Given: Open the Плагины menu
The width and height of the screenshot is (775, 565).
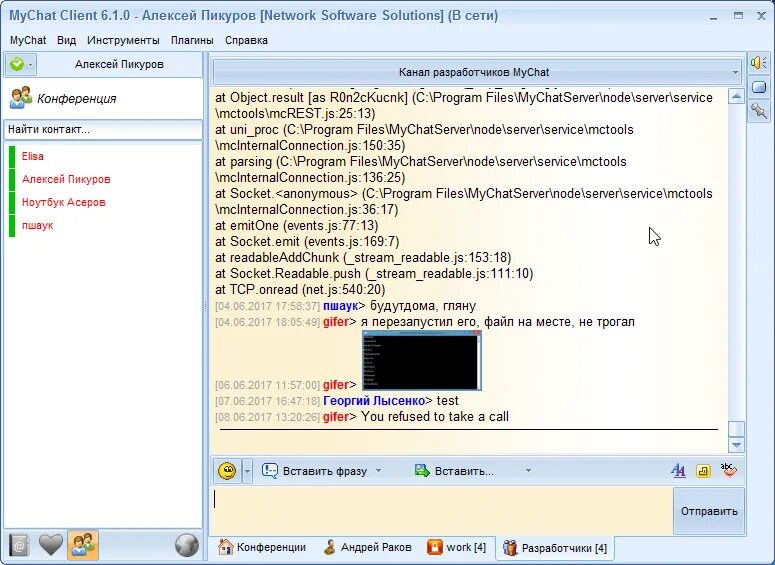Looking at the screenshot, I should coord(192,40).
